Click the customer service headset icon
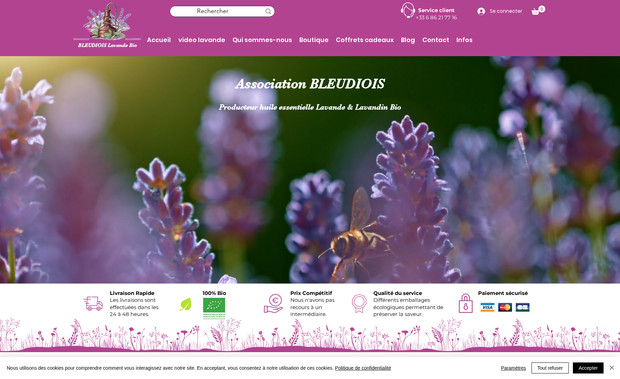 [407, 10]
